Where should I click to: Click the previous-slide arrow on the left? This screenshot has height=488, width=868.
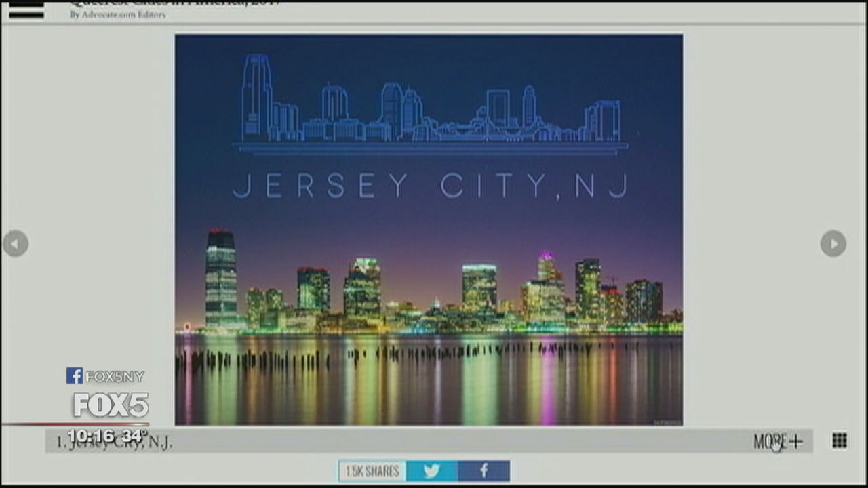pyautogui.click(x=15, y=243)
